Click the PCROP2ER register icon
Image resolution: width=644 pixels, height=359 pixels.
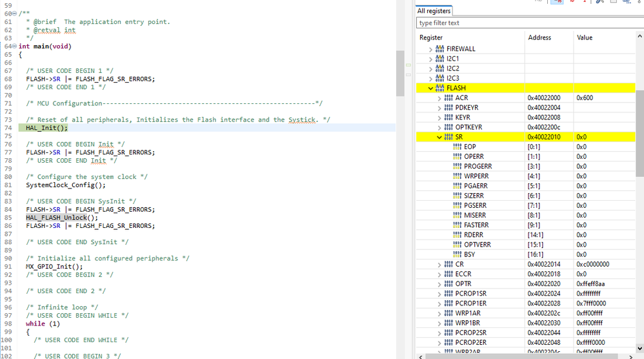pyautogui.click(x=448, y=343)
